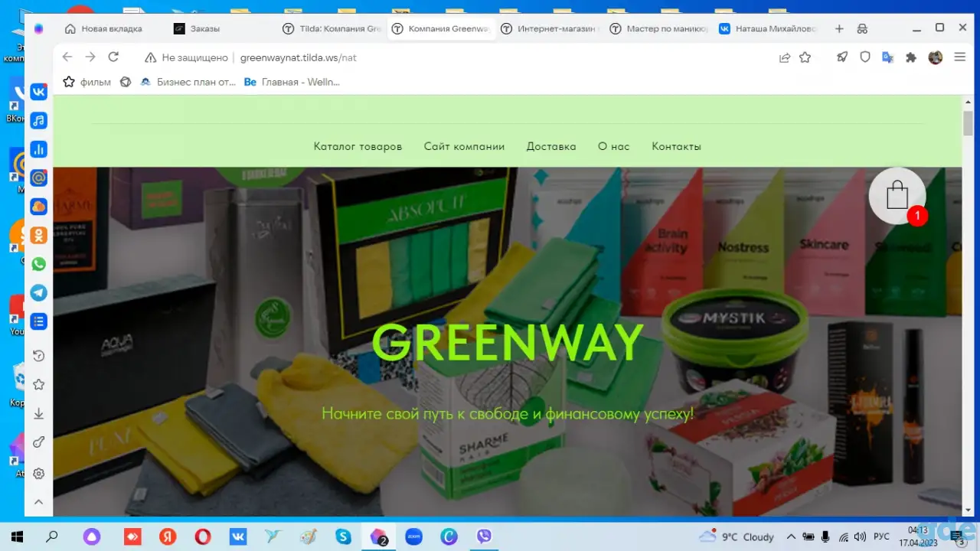
Task: Open volume control in system tray
Action: 860,536
